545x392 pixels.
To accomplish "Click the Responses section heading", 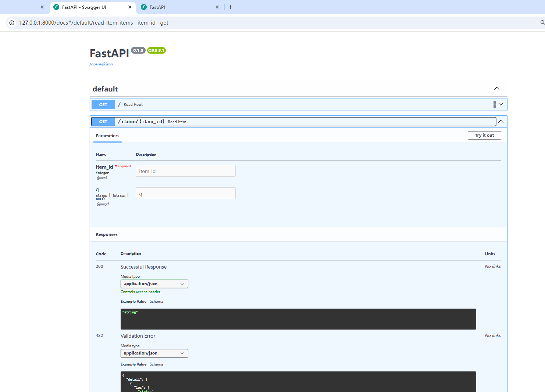I will click(x=107, y=234).
